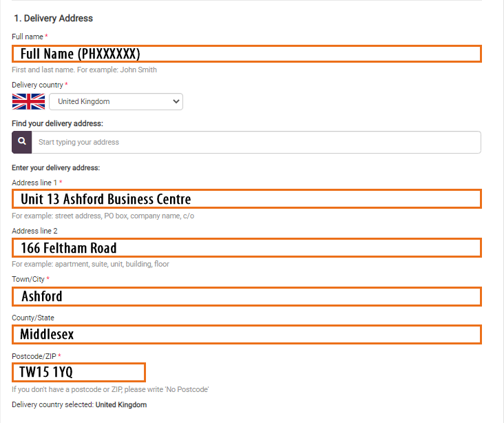The height and width of the screenshot is (423, 504).
Task: Click the Full name input field
Action: [x=247, y=54]
